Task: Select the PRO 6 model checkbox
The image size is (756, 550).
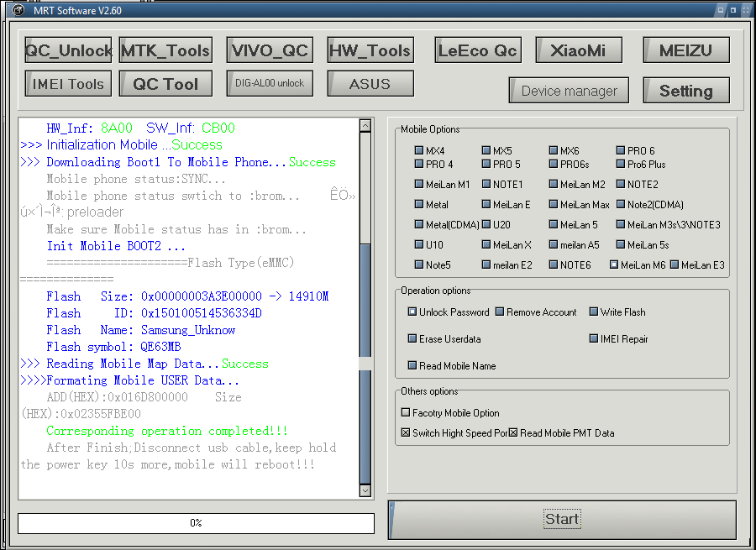Action: click(x=621, y=150)
